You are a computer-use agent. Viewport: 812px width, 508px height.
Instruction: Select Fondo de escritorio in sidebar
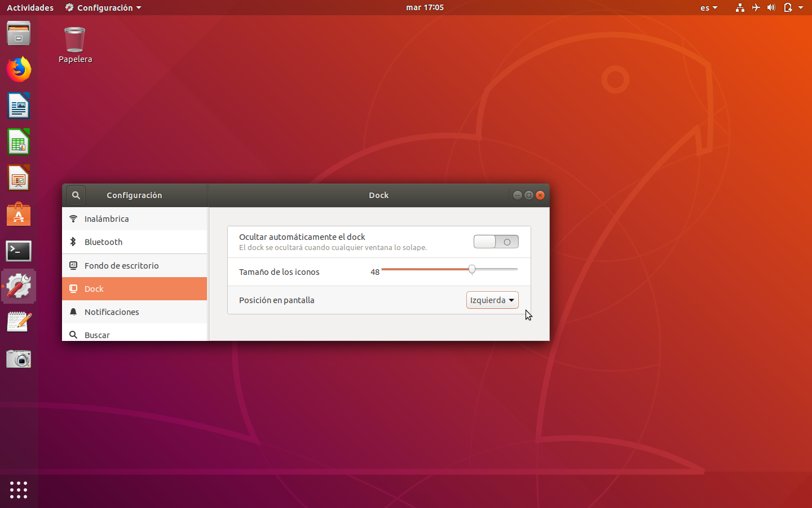(135, 265)
